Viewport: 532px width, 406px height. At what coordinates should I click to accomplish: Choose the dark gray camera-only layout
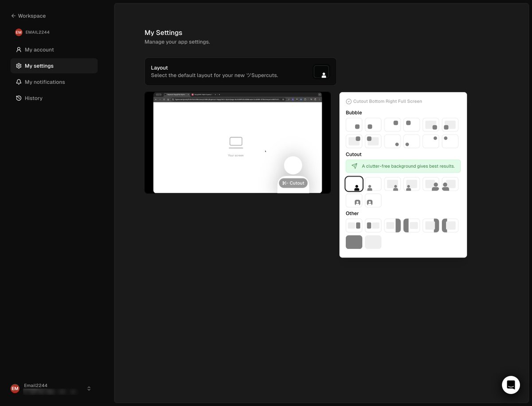354,242
